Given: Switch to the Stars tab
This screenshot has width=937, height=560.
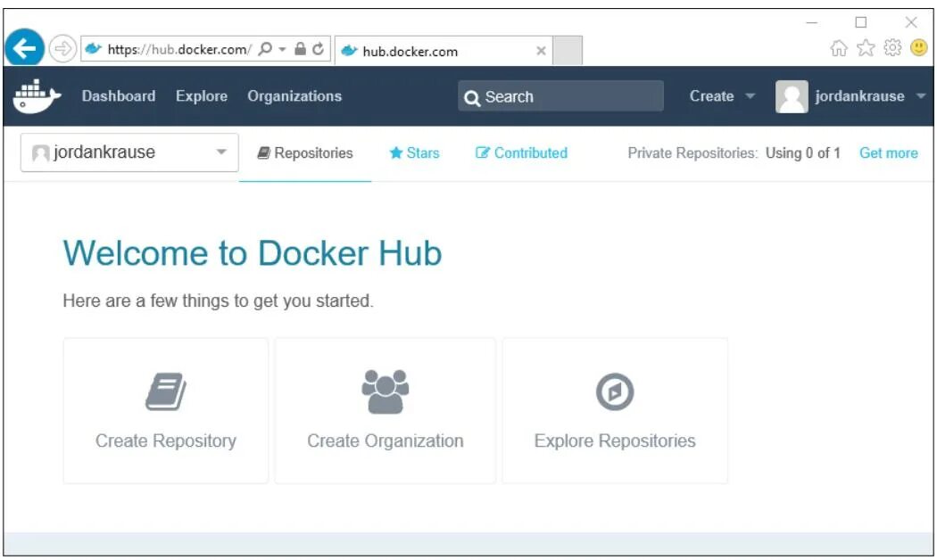Looking at the screenshot, I should pos(418,152).
